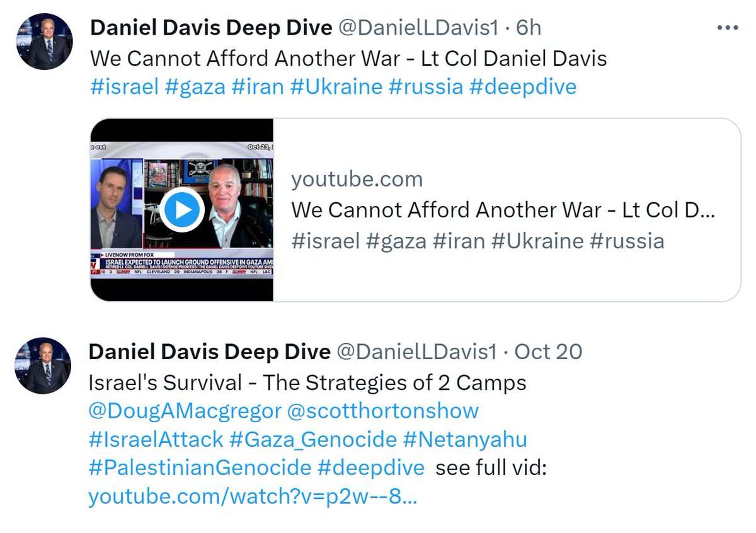The image size is (756, 533).
Task: Open the #russia hashtag in the first tweet
Action: pyautogui.click(x=426, y=87)
